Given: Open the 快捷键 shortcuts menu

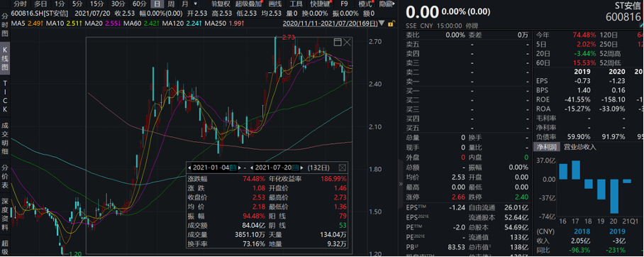Looking at the screenshot, I should click(x=321, y=4).
